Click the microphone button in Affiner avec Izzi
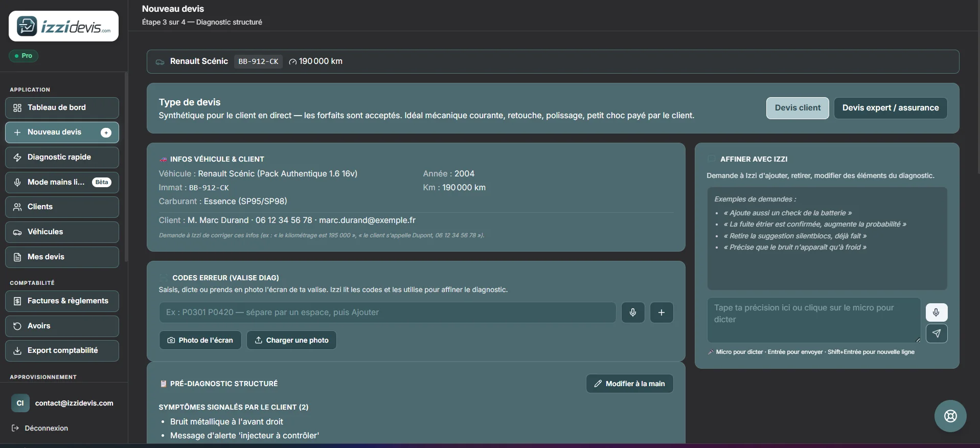This screenshot has width=980, height=448. [936, 312]
